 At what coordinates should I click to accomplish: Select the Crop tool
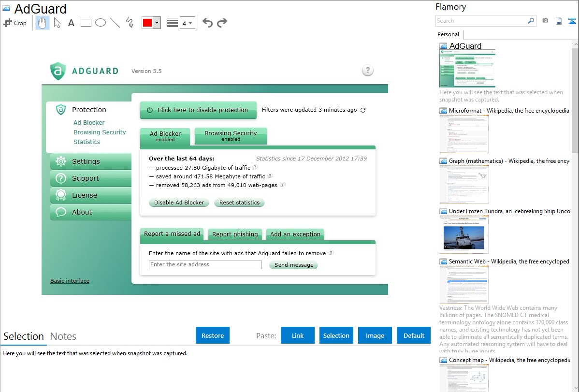pyautogui.click(x=15, y=23)
